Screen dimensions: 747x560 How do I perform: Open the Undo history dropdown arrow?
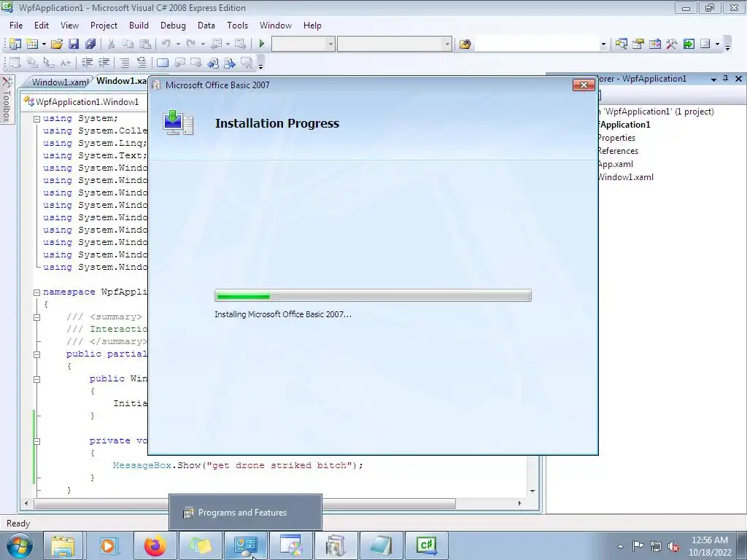tap(178, 44)
